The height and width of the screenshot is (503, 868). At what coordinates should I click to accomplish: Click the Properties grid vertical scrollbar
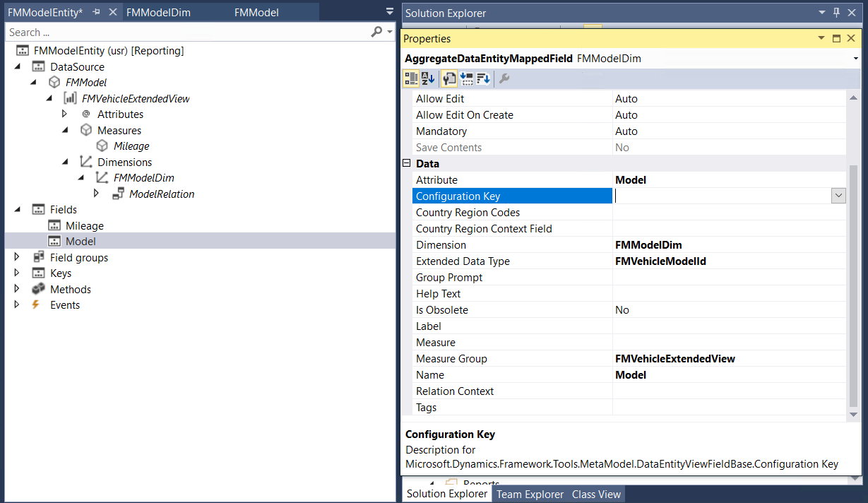tap(852, 283)
